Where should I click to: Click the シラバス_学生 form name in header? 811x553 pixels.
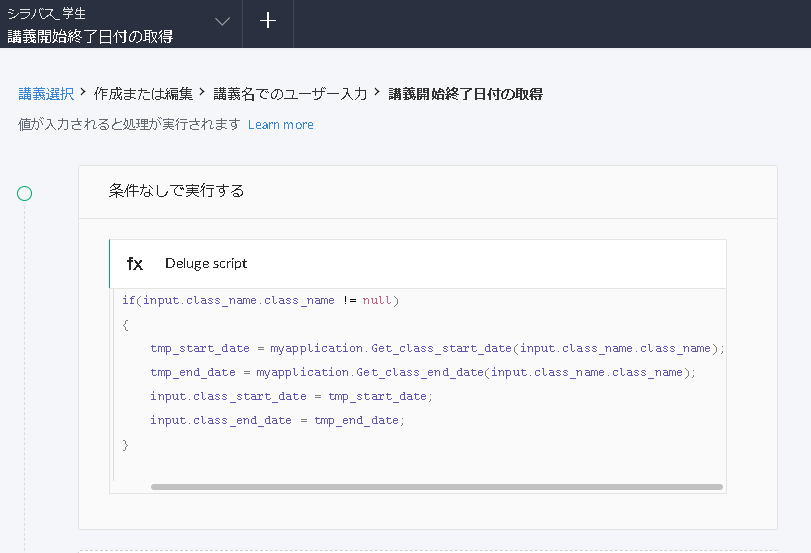[47, 13]
